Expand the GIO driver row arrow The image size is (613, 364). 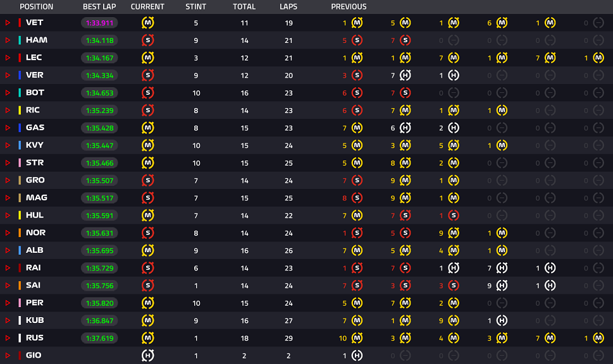tap(8, 355)
